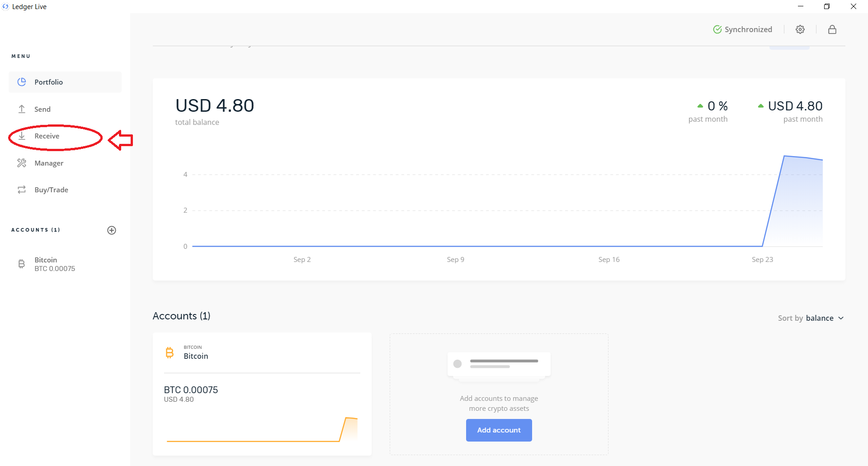The width and height of the screenshot is (868, 466).
Task: Click the orange Bitcoin icon on card
Action: (170, 352)
